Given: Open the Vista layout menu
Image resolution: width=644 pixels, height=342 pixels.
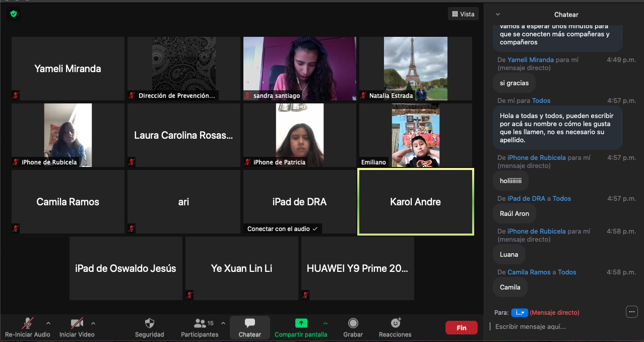Looking at the screenshot, I should (x=463, y=14).
